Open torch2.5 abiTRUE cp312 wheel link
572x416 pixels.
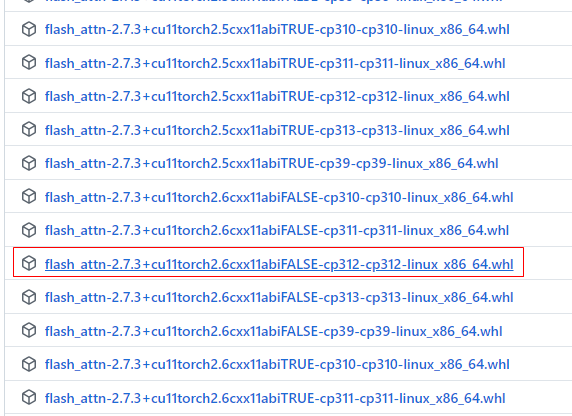(277, 97)
